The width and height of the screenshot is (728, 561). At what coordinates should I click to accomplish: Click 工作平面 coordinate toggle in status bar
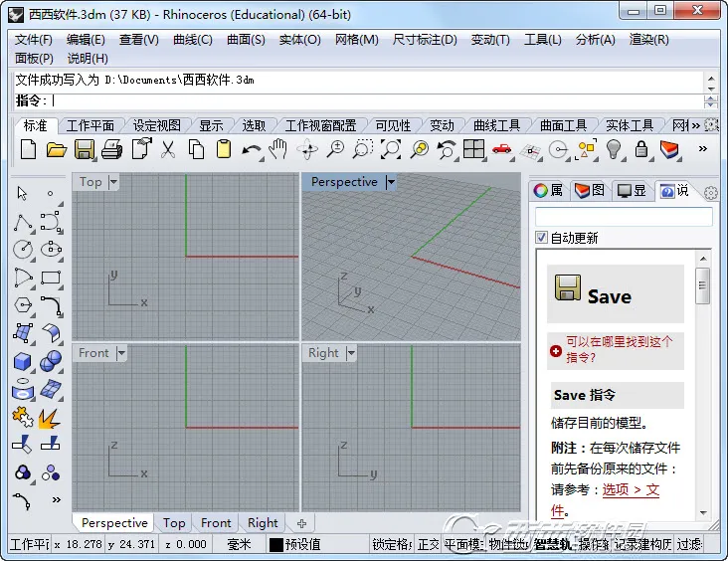(29, 544)
